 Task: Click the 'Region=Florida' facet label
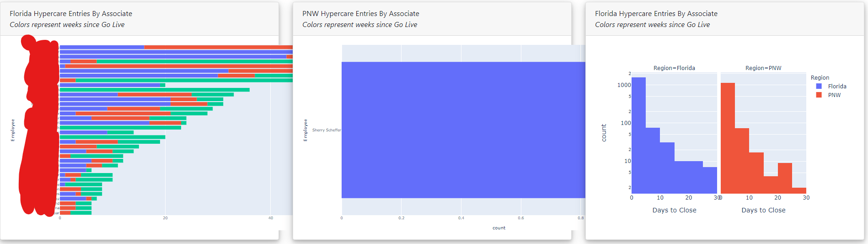(x=674, y=68)
